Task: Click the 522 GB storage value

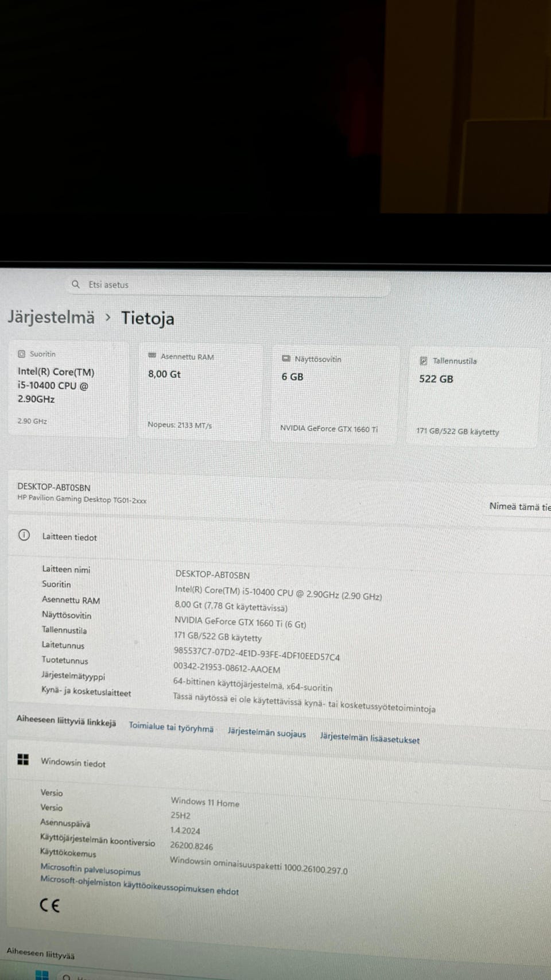Action: click(436, 379)
